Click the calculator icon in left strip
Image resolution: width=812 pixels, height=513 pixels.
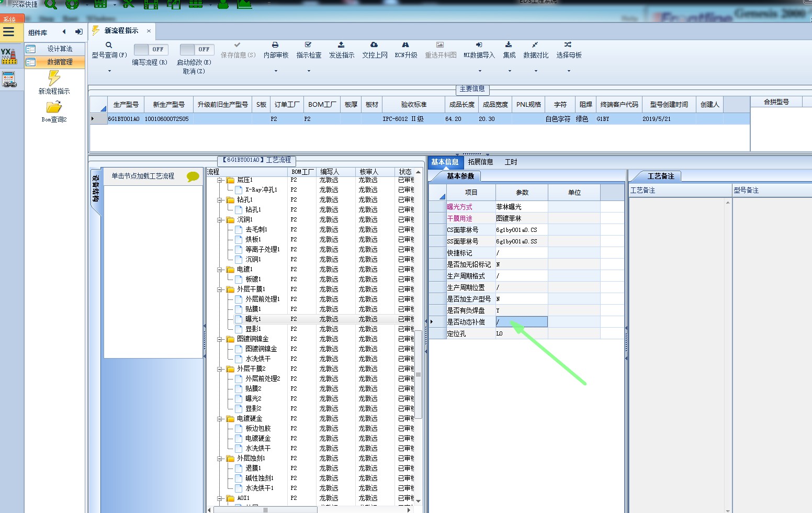click(9, 80)
